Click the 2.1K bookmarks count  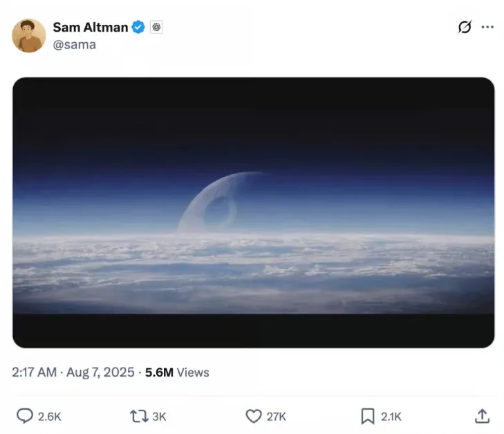pos(391,417)
